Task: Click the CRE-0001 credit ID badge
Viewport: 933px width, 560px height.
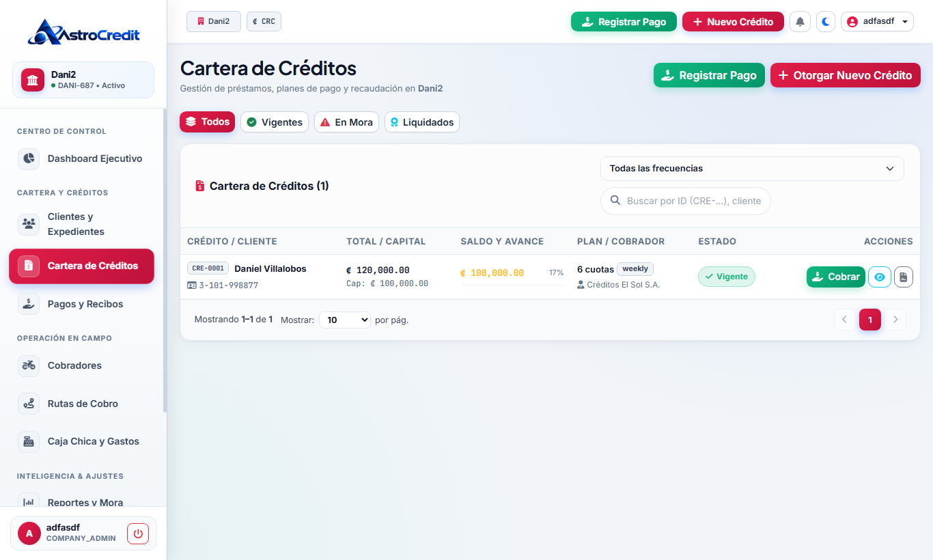Action: (x=208, y=268)
